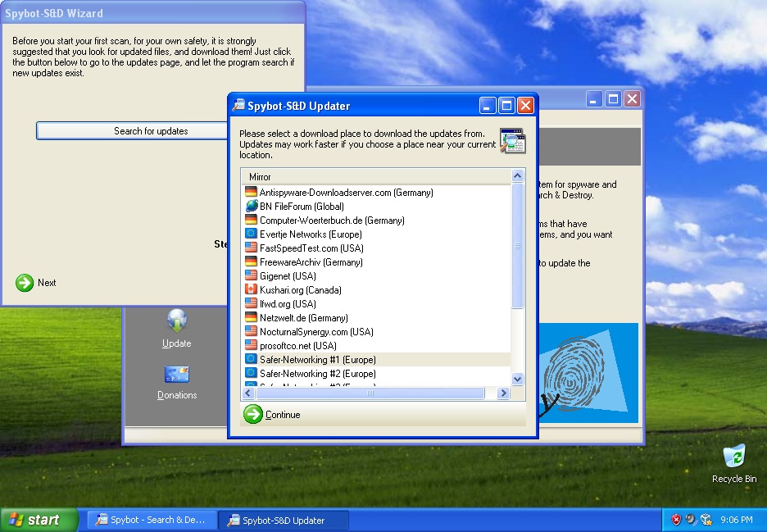Click the Recycle Bin desktop label
The height and width of the screenshot is (532, 767).
pyautogui.click(x=734, y=479)
